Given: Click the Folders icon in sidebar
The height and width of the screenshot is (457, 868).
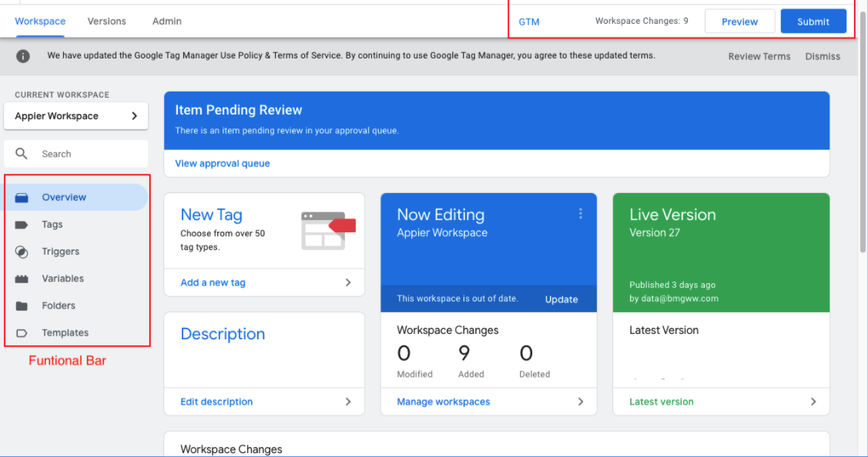Looking at the screenshot, I should click(22, 305).
